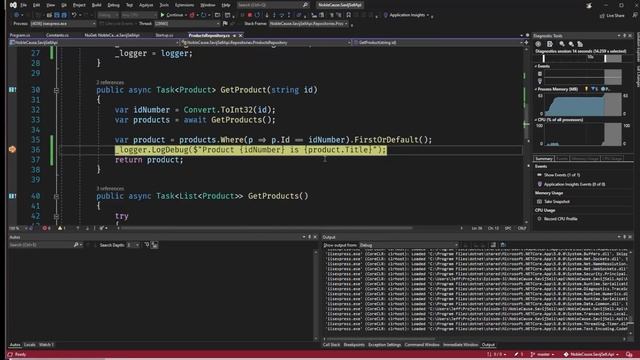Open the File menu
Image resolution: width=640 pixels, height=360 pixels.
[24, 5]
